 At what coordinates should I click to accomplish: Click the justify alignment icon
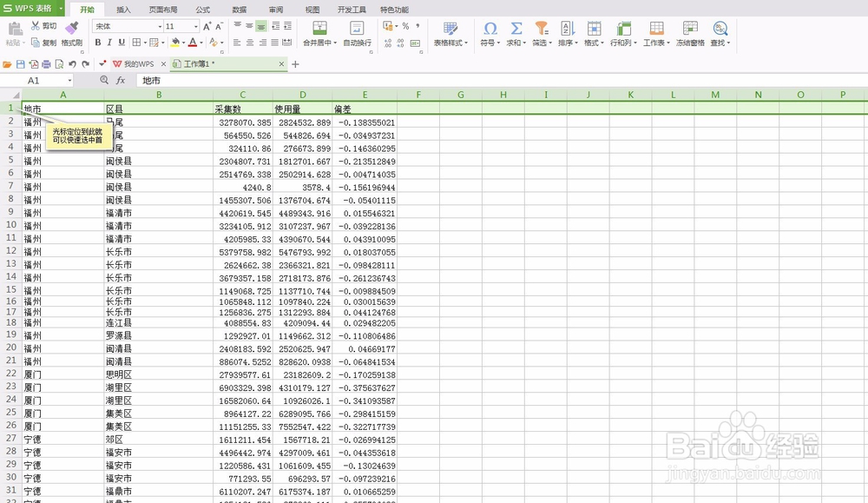tap(274, 42)
